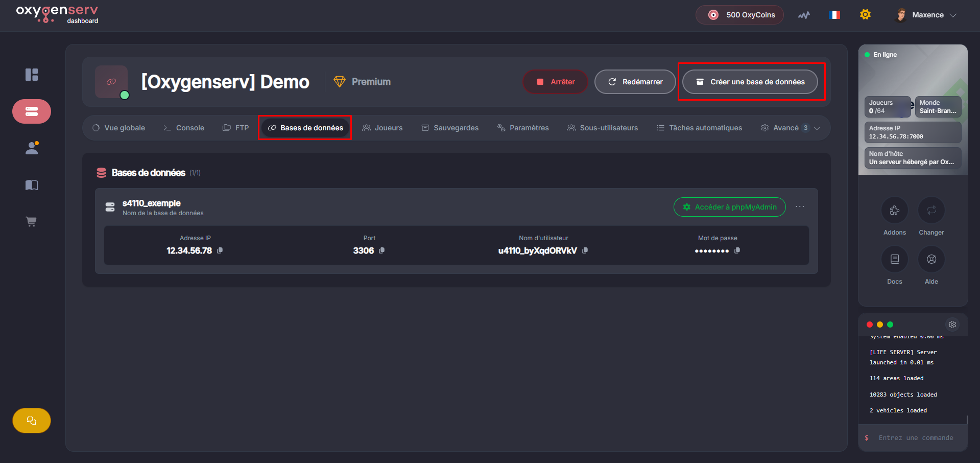Open the yellow chat support bubble
This screenshot has width=980, height=463.
pyautogui.click(x=32, y=421)
